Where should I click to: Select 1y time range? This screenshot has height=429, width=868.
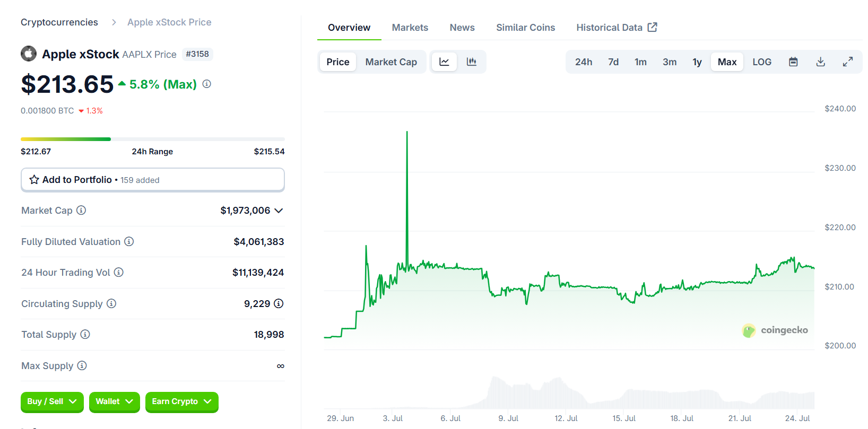(x=697, y=62)
